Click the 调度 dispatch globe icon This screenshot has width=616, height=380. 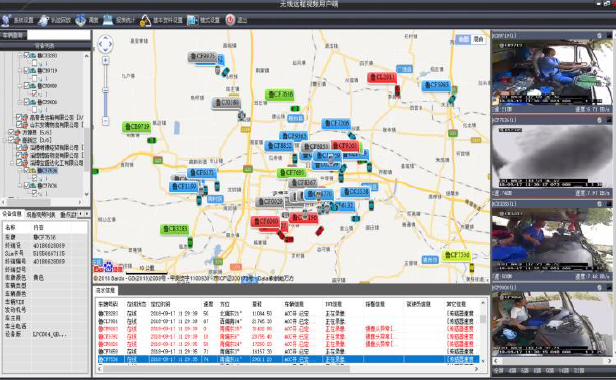point(81,20)
